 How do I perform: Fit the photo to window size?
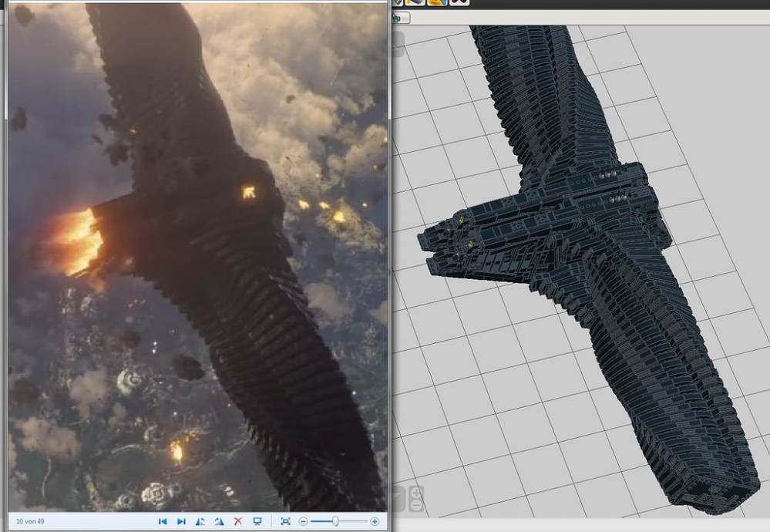pos(285,521)
